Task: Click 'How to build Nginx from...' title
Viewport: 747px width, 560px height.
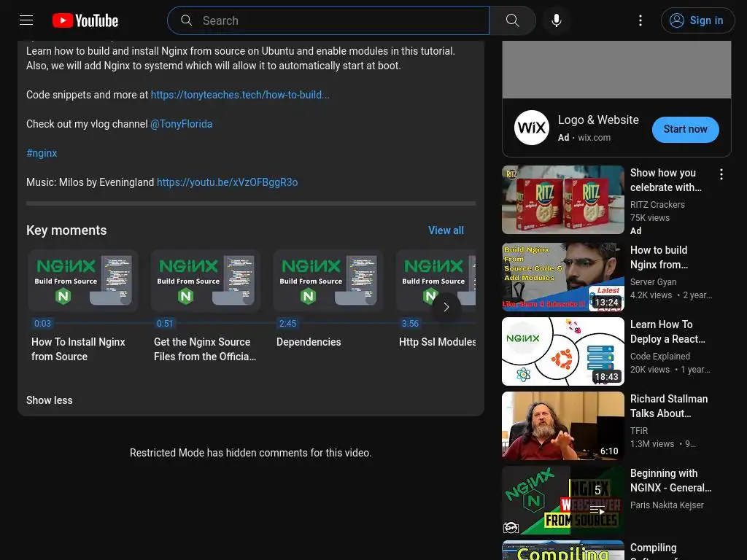Action: point(659,257)
